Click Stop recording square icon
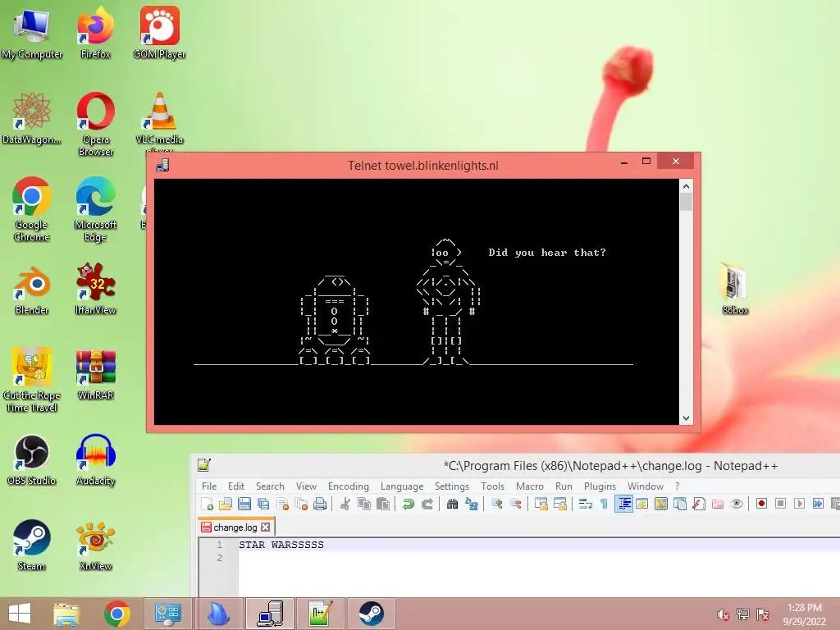The height and width of the screenshot is (630, 840). pos(781,504)
